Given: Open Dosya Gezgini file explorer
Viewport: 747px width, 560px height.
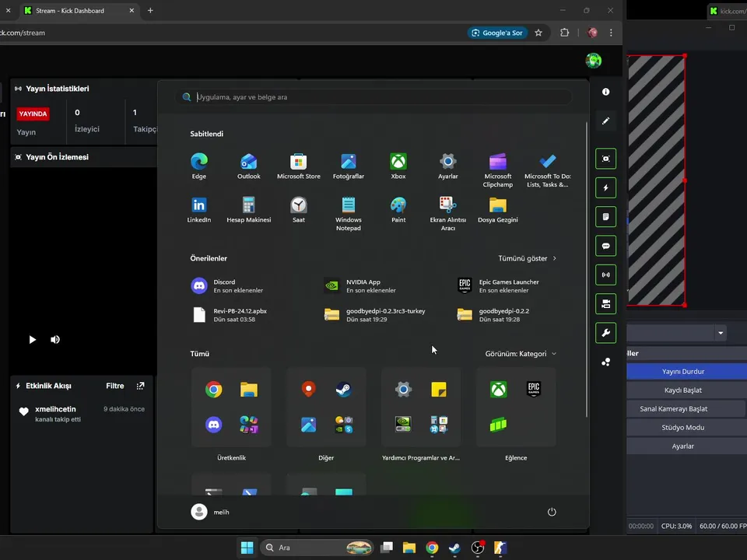Looking at the screenshot, I should (x=498, y=210).
